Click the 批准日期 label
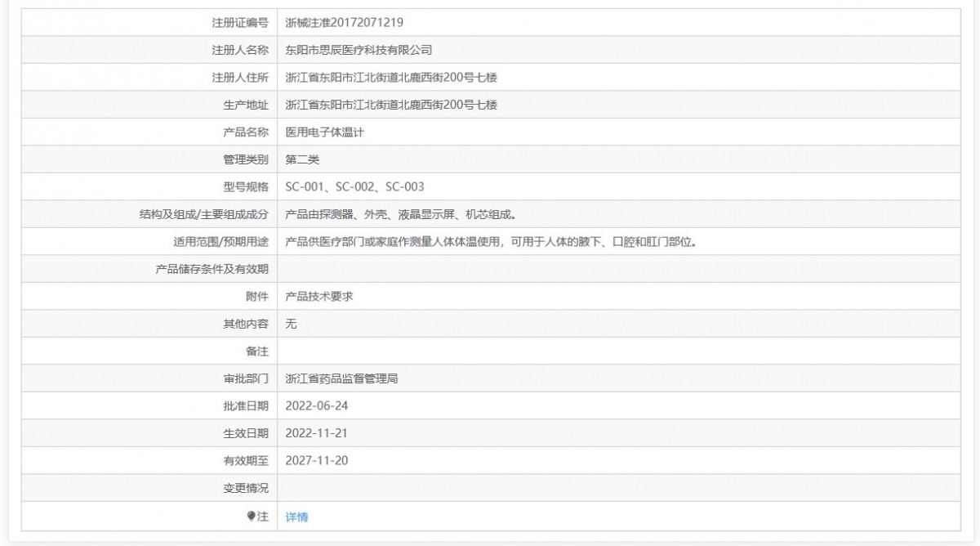Screen dimensions: 980x546 [x=246, y=406]
